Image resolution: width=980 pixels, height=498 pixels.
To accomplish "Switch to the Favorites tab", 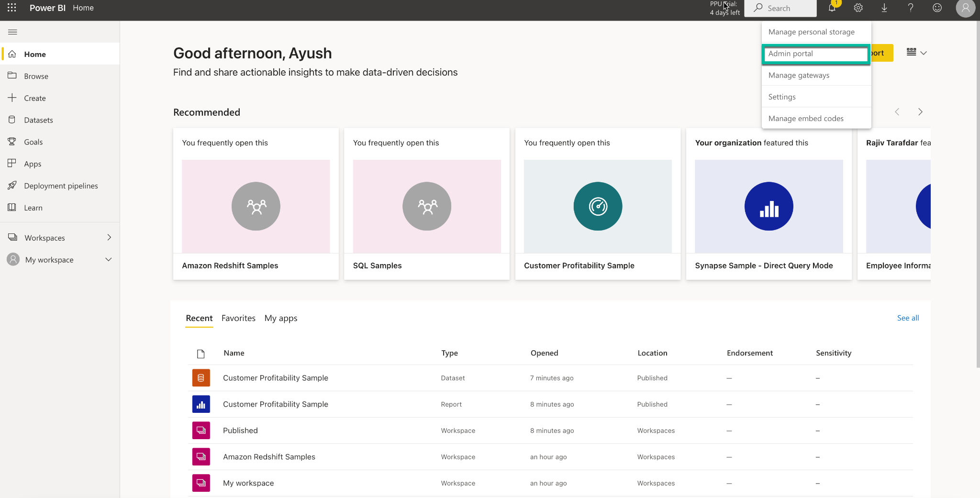I will coord(238,318).
